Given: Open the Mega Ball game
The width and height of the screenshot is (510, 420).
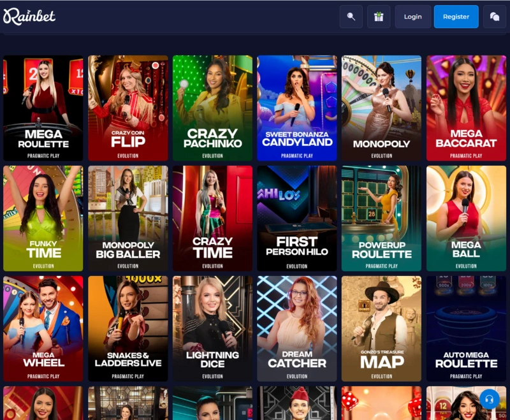Looking at the screenshot, I should pos(466,217).
